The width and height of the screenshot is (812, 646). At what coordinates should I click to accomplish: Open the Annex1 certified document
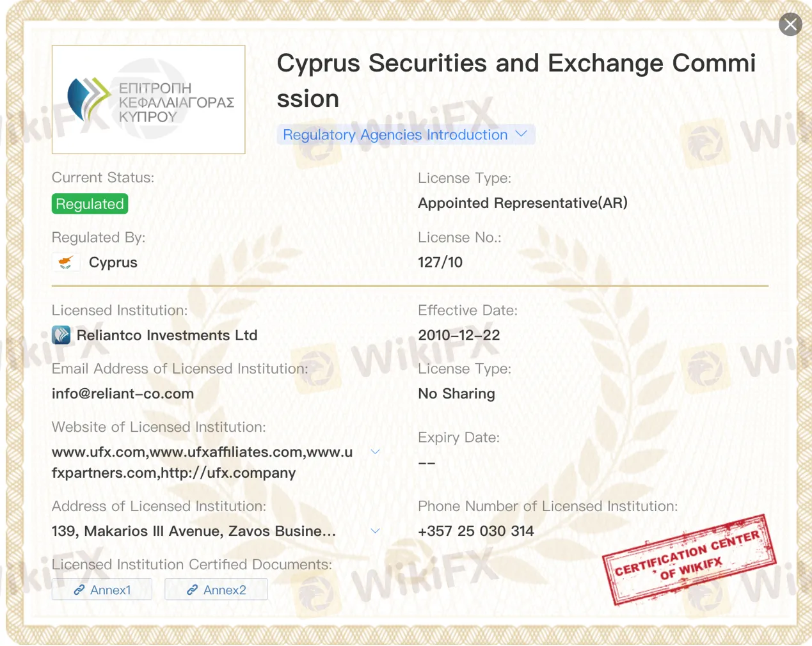[x=102, y=590]
